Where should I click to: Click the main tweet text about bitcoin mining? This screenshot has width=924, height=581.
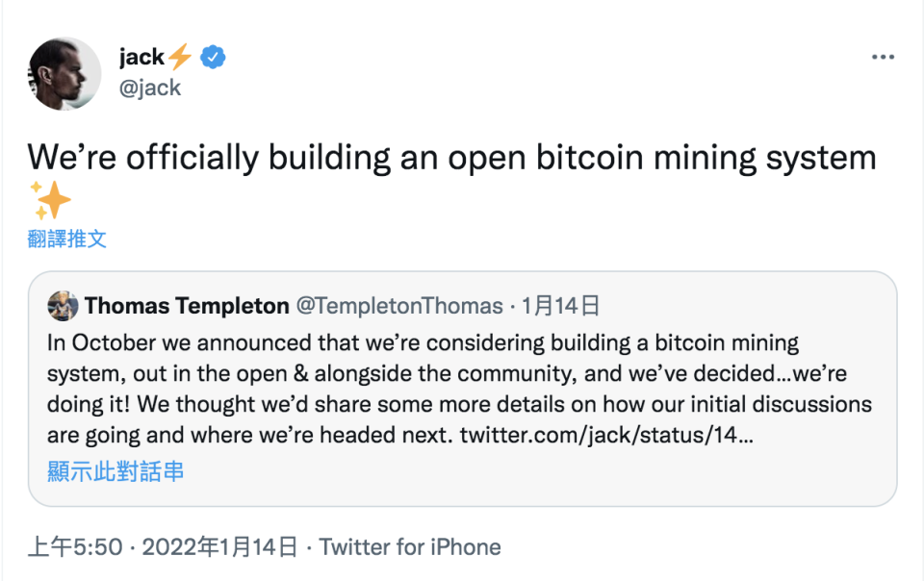[451, 158]
